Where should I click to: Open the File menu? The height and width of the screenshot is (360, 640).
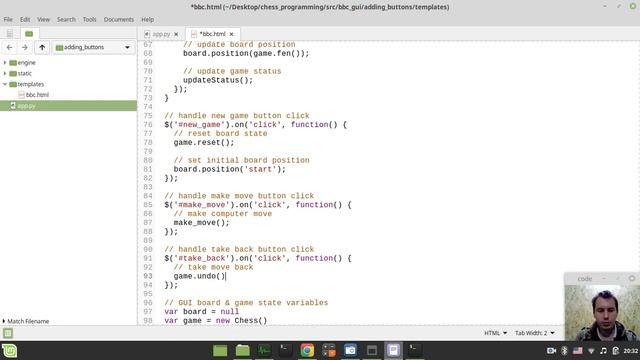click(x=8, y=19)
